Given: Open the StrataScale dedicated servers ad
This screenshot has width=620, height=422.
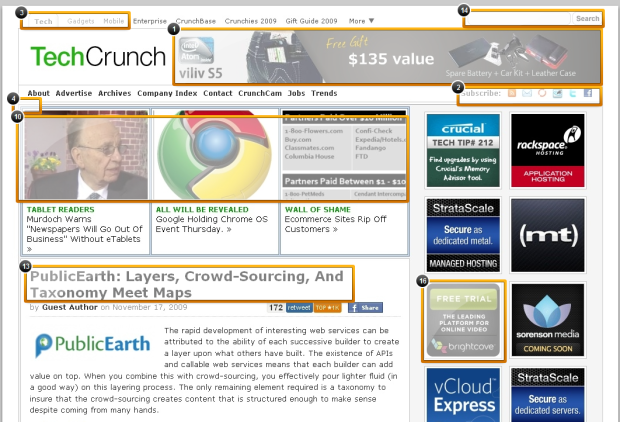Looking at the screenshot, I should 548,395.
